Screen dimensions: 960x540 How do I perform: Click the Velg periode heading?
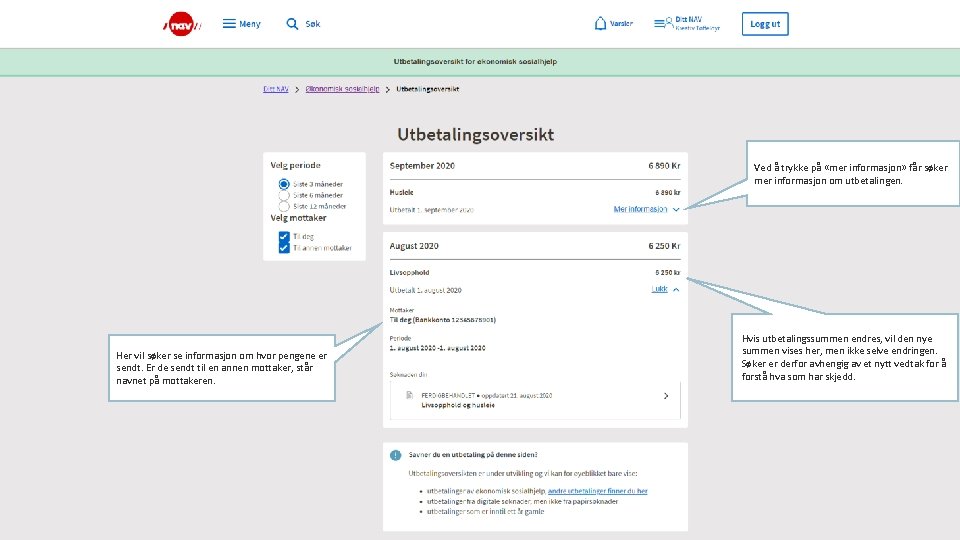pos(296,165)
